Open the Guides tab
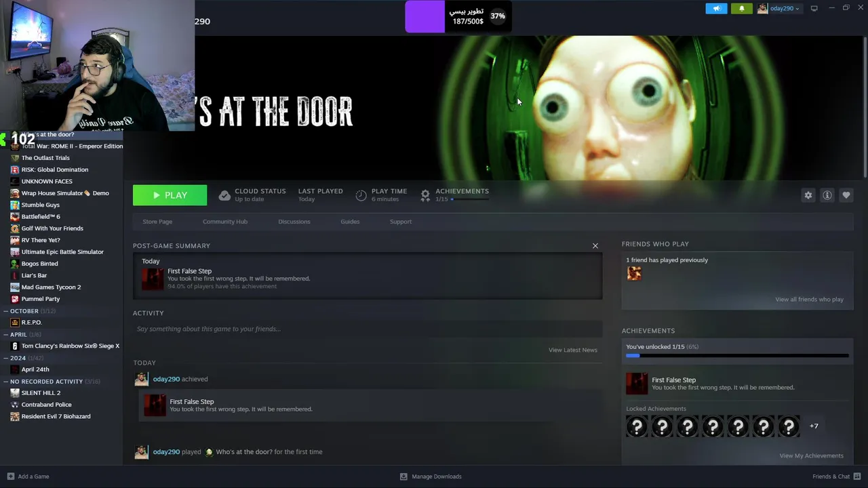Image resolution: width=868 pixels, height=488 pixels. (350, 222)
